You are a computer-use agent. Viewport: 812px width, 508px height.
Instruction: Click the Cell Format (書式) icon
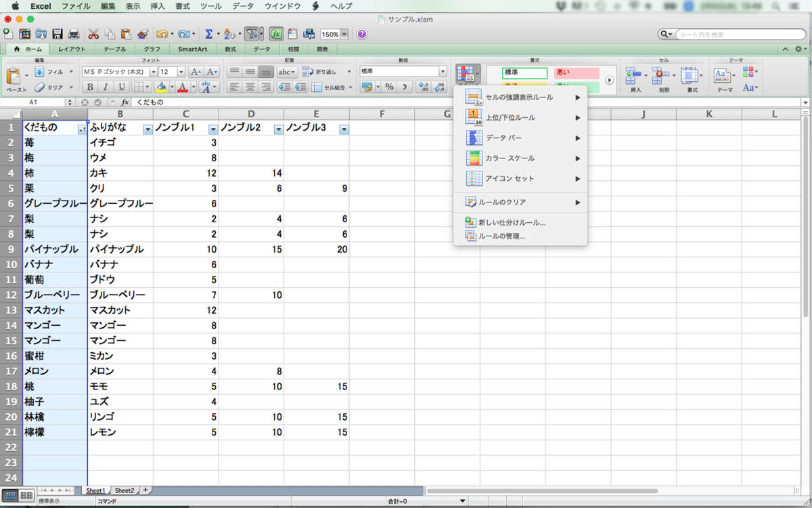[x=690, y=75]
